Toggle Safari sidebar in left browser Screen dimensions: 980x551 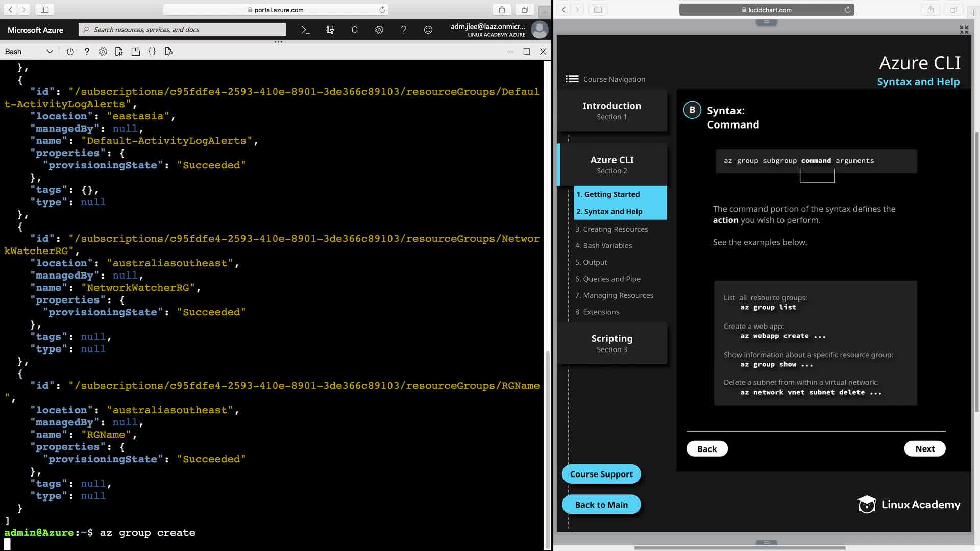pos(44,10)
